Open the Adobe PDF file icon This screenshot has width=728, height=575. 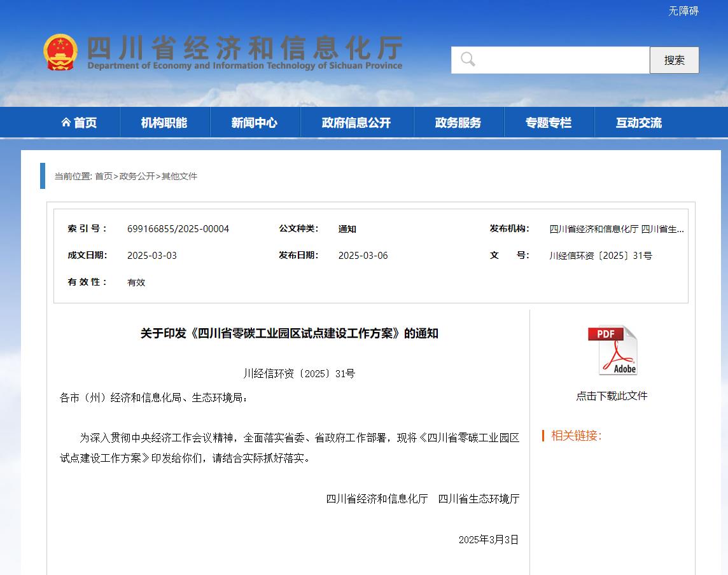click(x=612, y=350)
